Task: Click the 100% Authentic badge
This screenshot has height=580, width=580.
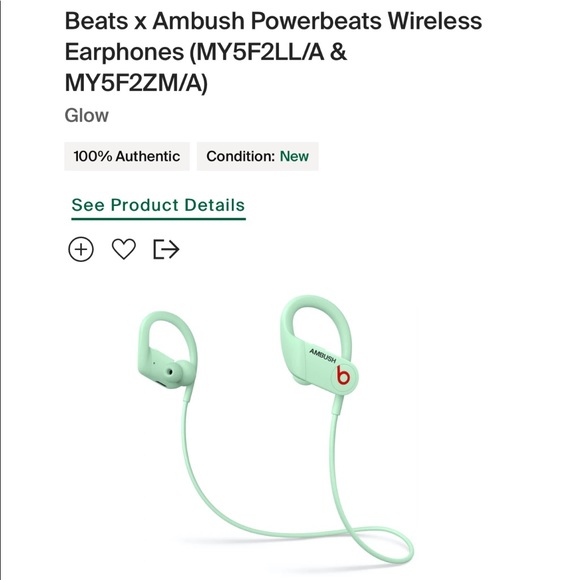Action: (x=127, y=156)
